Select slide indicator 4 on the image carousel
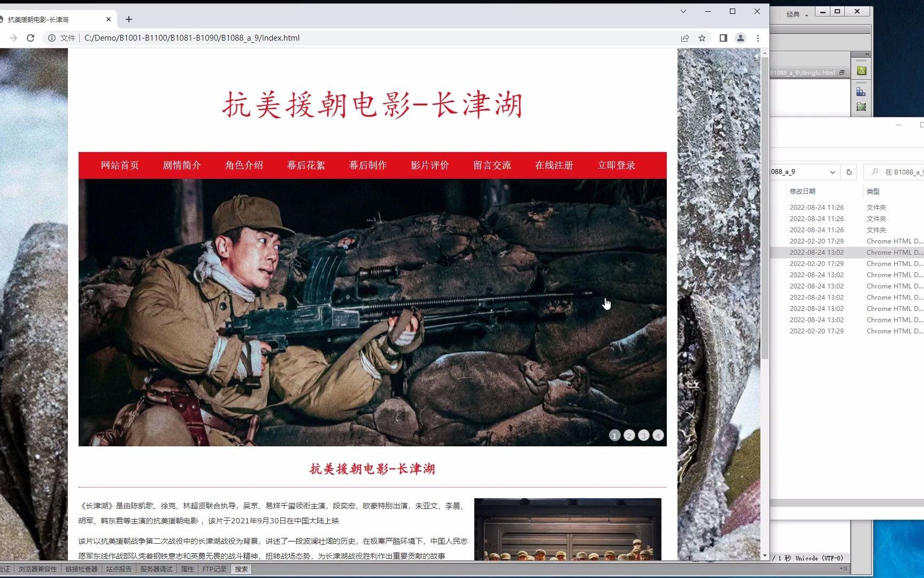 click(658, 436)
